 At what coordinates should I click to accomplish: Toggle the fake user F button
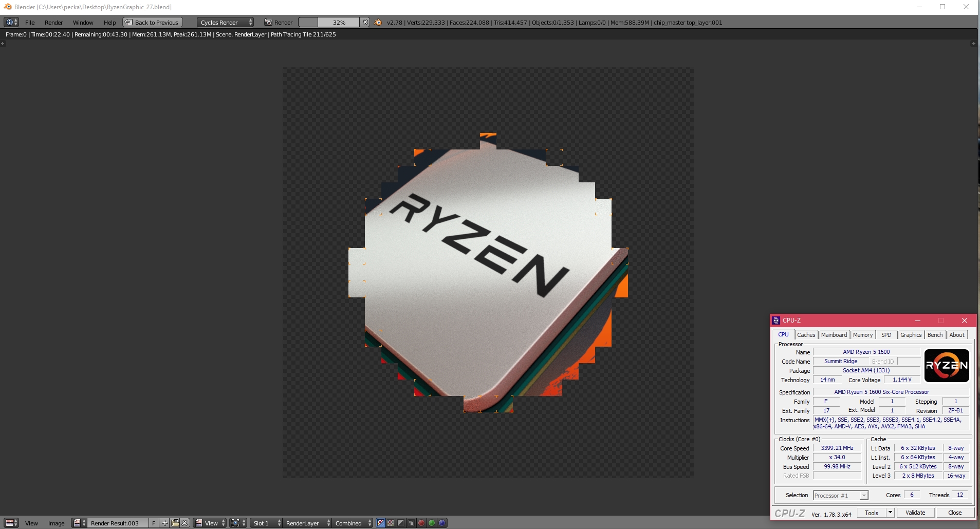click(153, 523)
